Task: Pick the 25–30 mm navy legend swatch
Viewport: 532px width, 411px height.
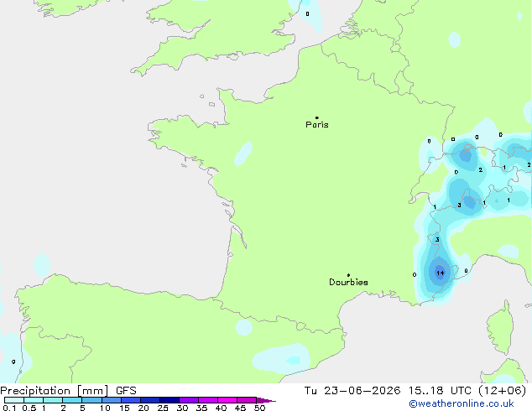Action: pyautogui.click(x=170, y=400)
